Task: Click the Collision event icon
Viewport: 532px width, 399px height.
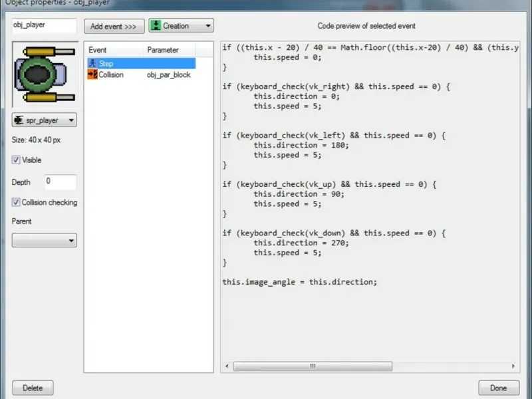Action: 92,74
